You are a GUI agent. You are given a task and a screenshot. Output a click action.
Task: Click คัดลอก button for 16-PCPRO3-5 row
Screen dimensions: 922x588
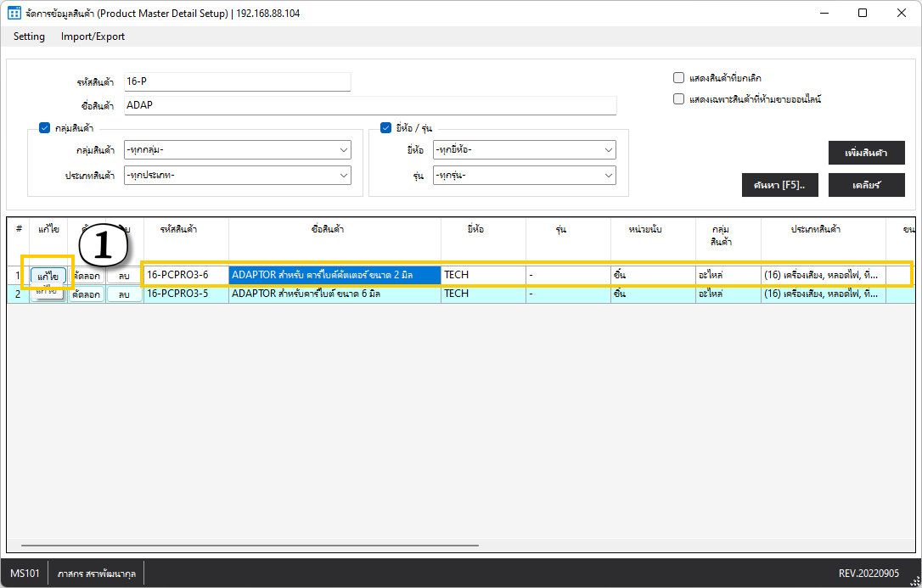coord(87,294)
